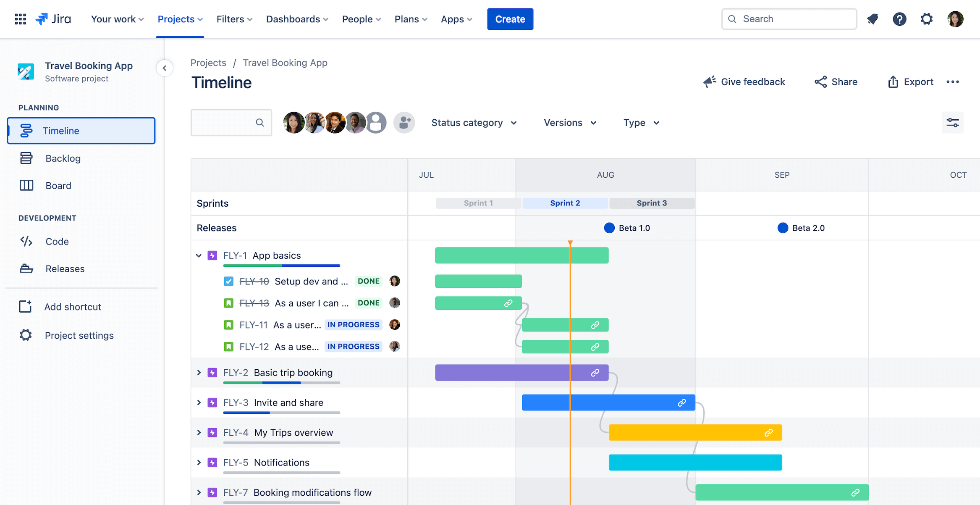980x505 pixels.
Task: Expand the FLY-2 Basic trip booking row
Action: click(x=199, y=372)
